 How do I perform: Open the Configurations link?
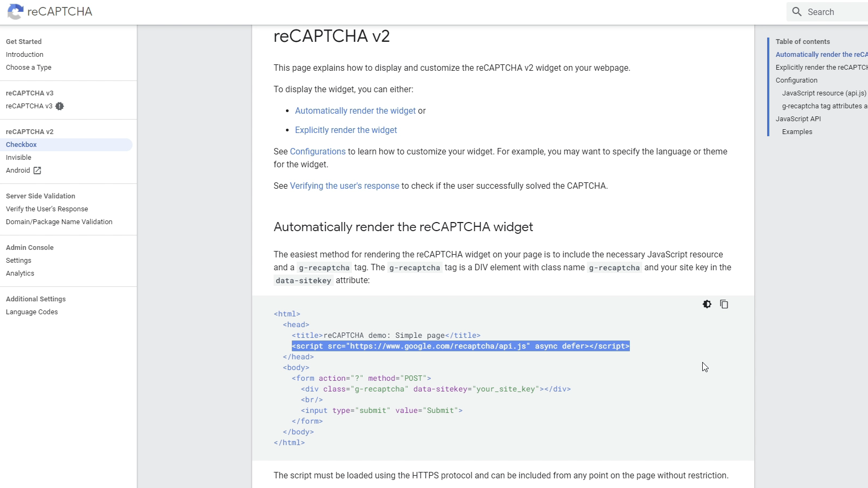(x=318, y=151)
